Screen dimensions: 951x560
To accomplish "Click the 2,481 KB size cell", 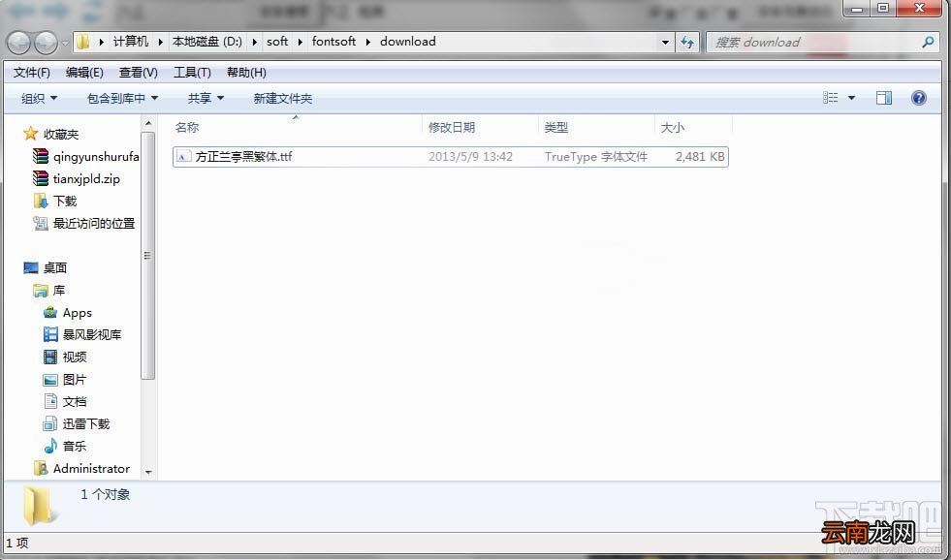I will pyautogui.click(x=700, y=156).
